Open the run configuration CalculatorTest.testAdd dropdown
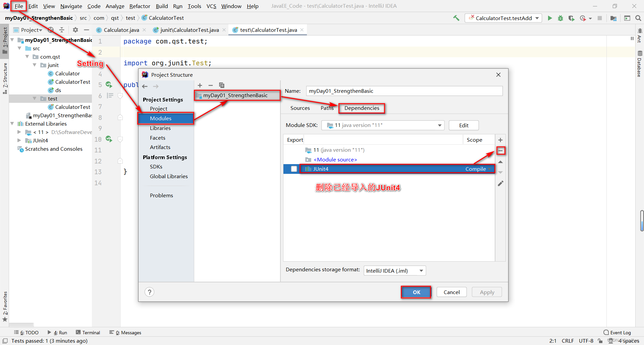644x345 pixels. 503,18
